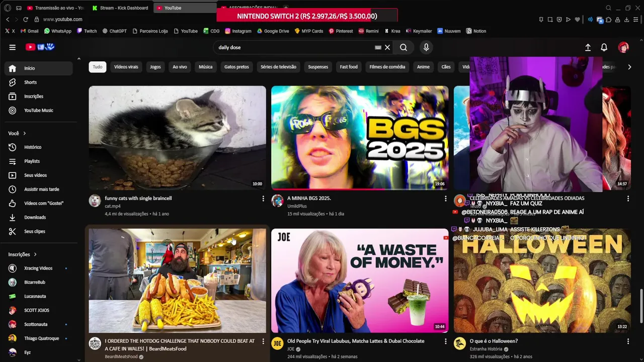Open options for funny cats video

(x=263, y=199)
